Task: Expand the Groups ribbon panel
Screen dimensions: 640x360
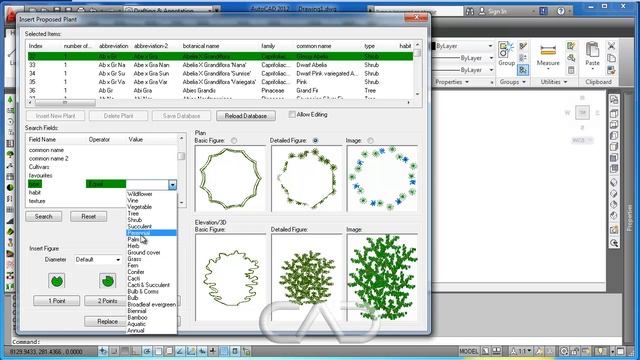Action: click(513, 82)
